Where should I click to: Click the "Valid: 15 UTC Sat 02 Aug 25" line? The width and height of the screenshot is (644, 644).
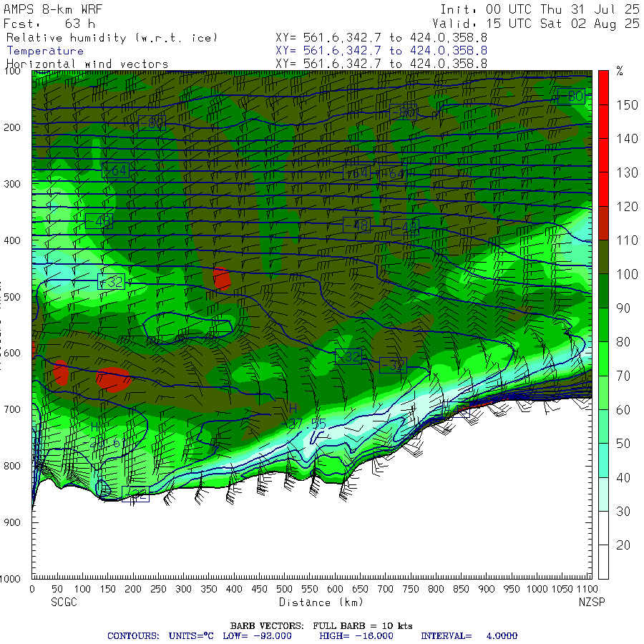click(535, 24)
